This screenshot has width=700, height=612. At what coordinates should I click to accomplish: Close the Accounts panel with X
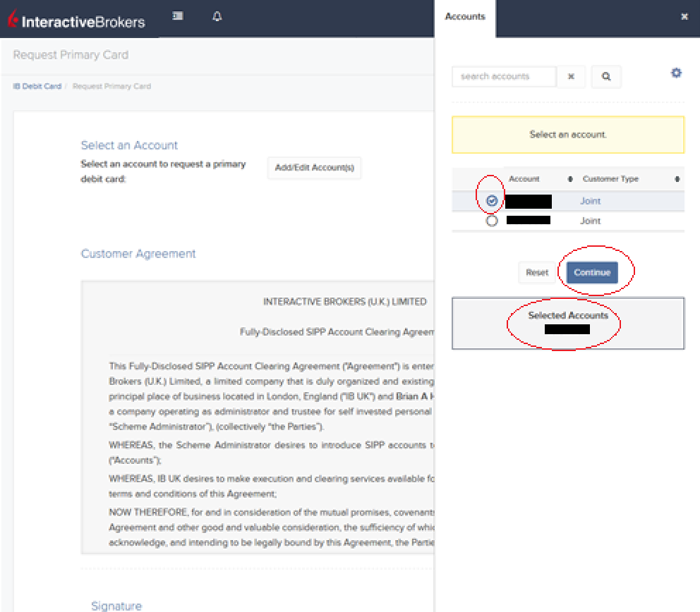[x=684, y=16]
